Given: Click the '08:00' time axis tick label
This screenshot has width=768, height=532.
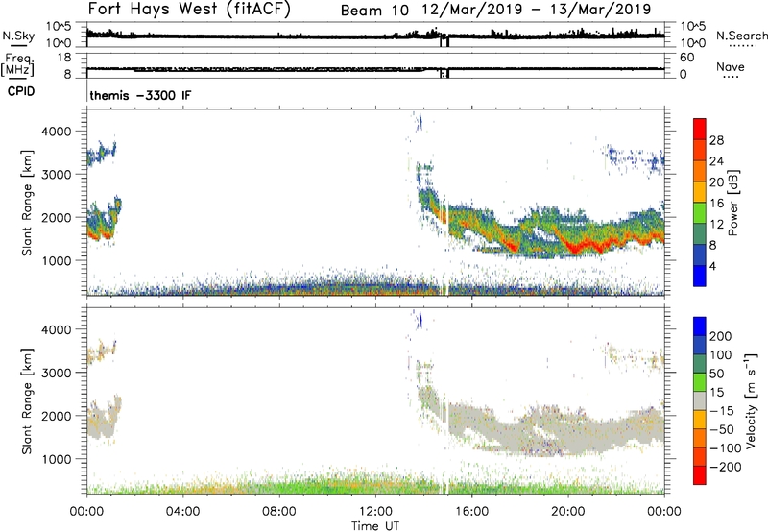Looking at the screenshot, I should 278,512.
